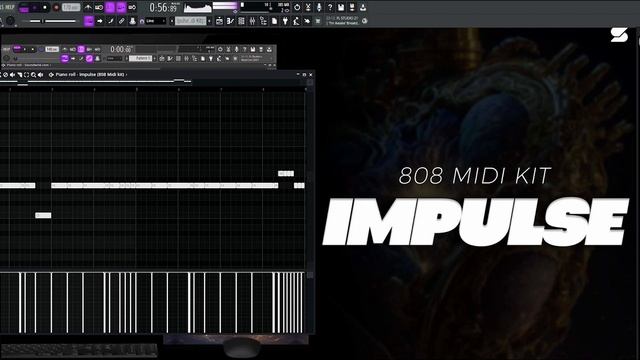The image size is (640, 360).
Task: Click the link icon in the second toolbar row
Action: coord(122,21)
